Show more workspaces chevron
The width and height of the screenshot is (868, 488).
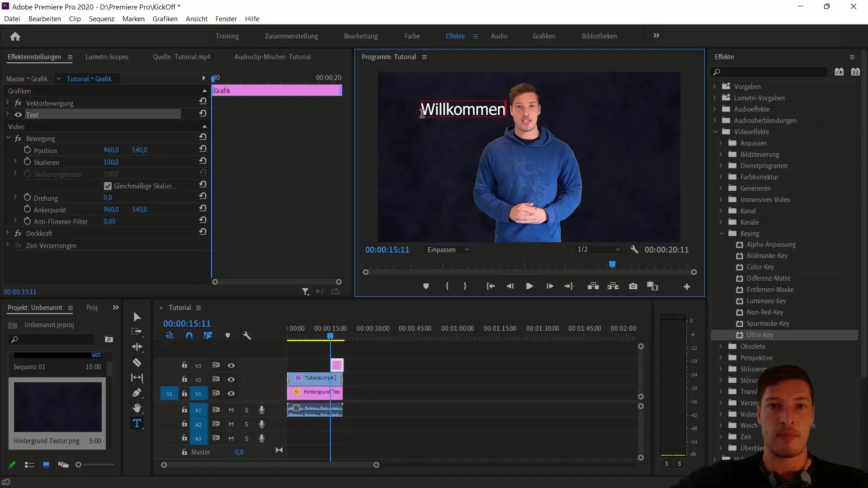coord(656,35)
